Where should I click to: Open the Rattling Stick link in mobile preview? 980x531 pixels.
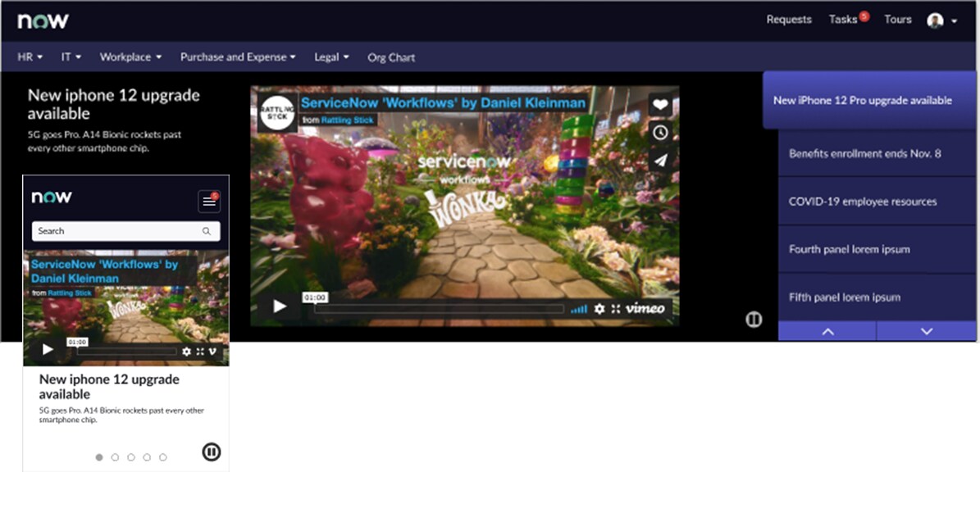[70, 293]
